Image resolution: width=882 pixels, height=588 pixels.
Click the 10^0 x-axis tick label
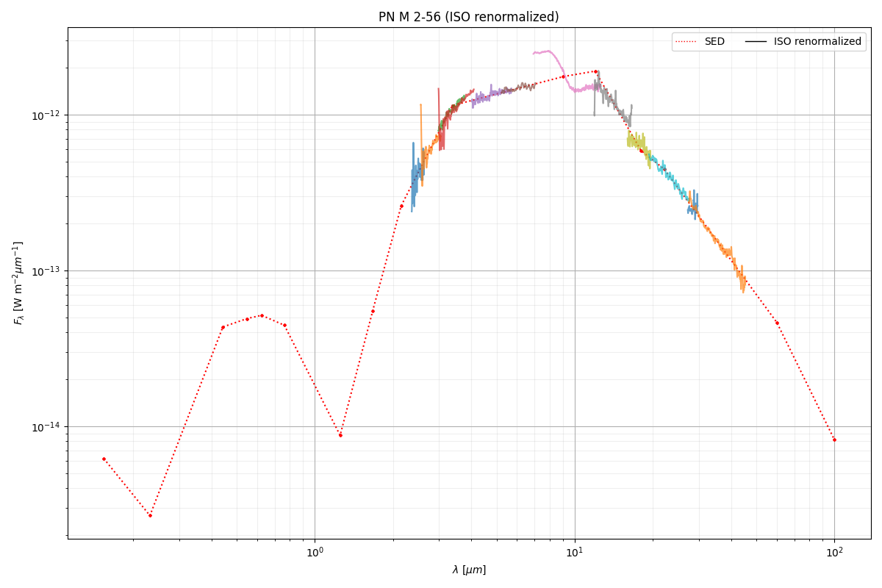[x=315, y=553]
